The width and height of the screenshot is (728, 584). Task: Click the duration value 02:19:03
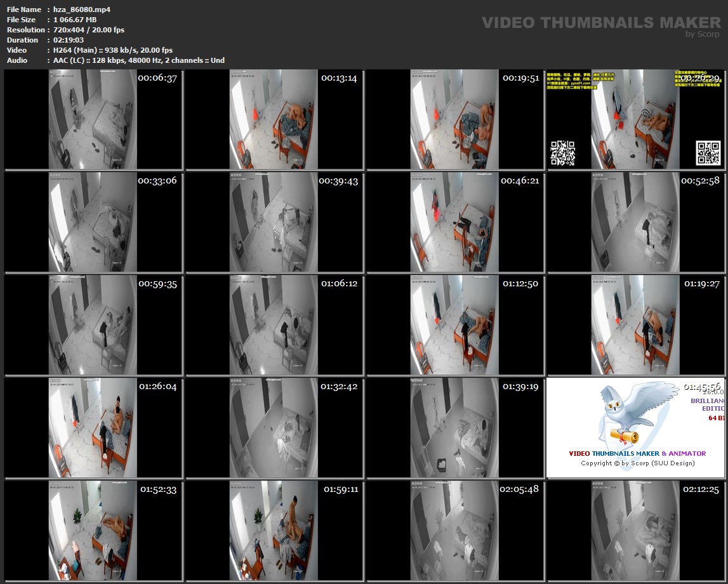point(69,40)
